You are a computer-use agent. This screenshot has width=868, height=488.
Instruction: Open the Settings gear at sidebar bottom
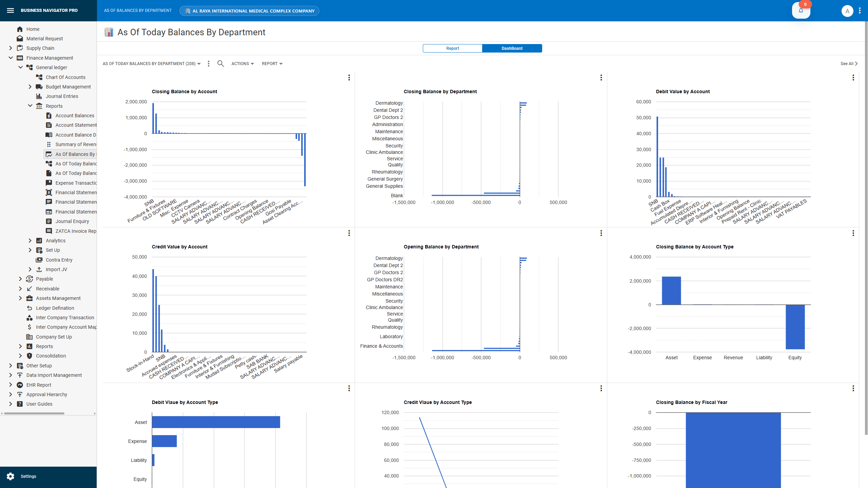point(11,476)
